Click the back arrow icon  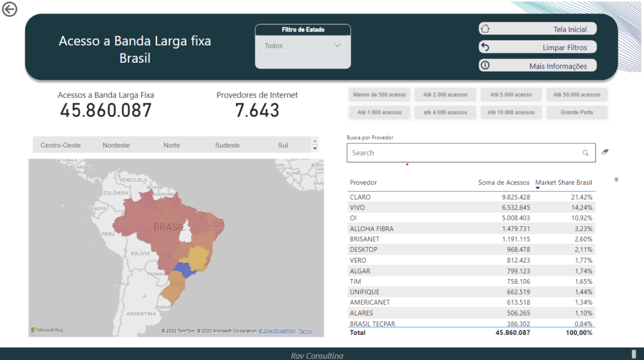click(9, 9)
